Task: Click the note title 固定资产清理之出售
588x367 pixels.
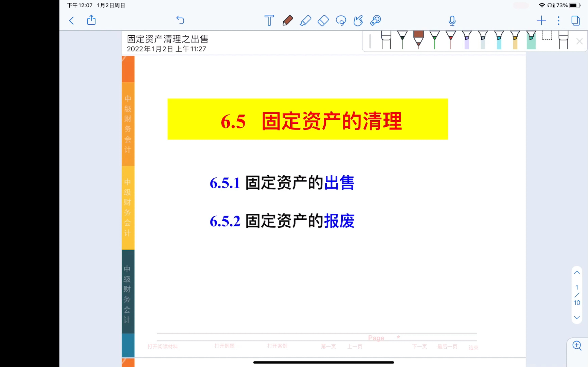Action: point(167,39)
